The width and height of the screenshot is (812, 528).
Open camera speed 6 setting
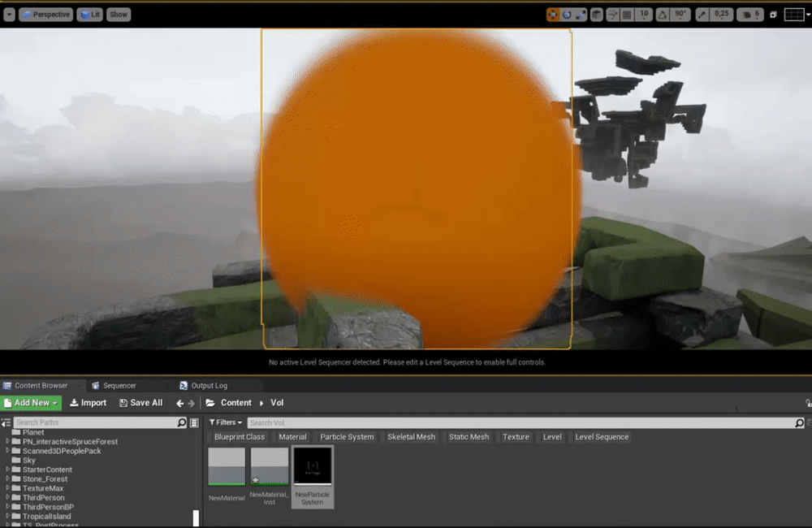750,15
